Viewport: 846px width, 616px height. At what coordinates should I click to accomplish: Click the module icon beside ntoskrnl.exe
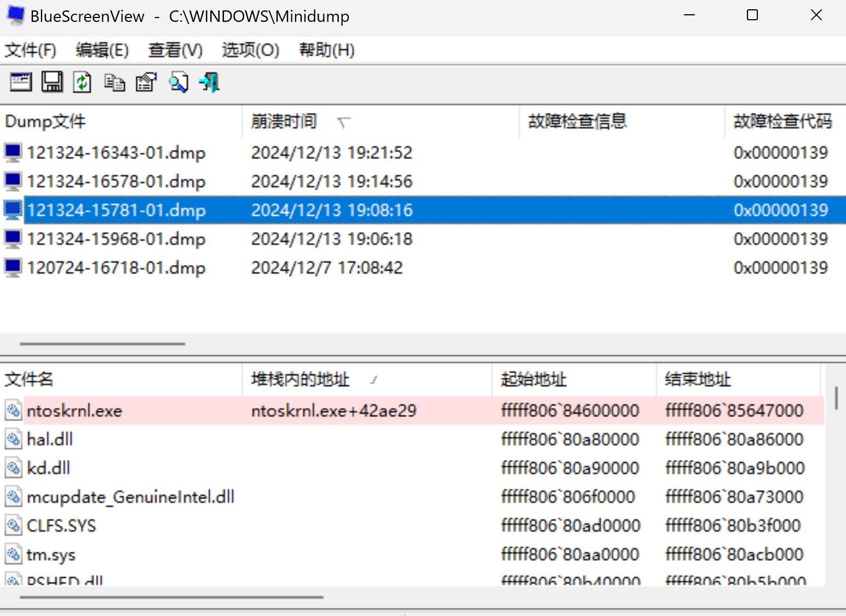13,410
